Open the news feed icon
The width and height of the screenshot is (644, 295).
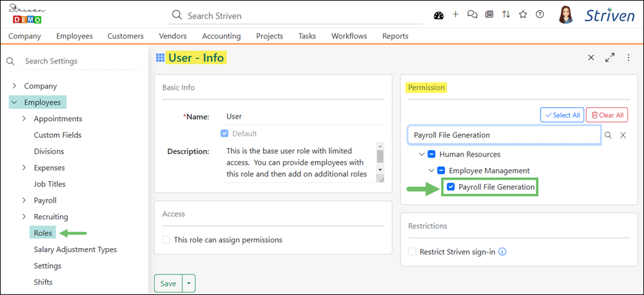(489, 14)
